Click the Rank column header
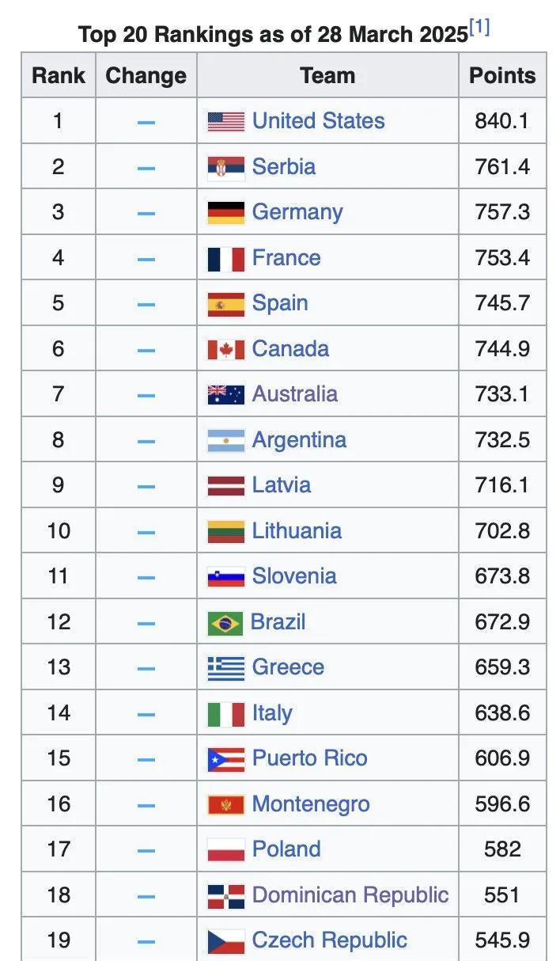Image resolution: width=560 pixels, height=961 pixels. (59, 76)
